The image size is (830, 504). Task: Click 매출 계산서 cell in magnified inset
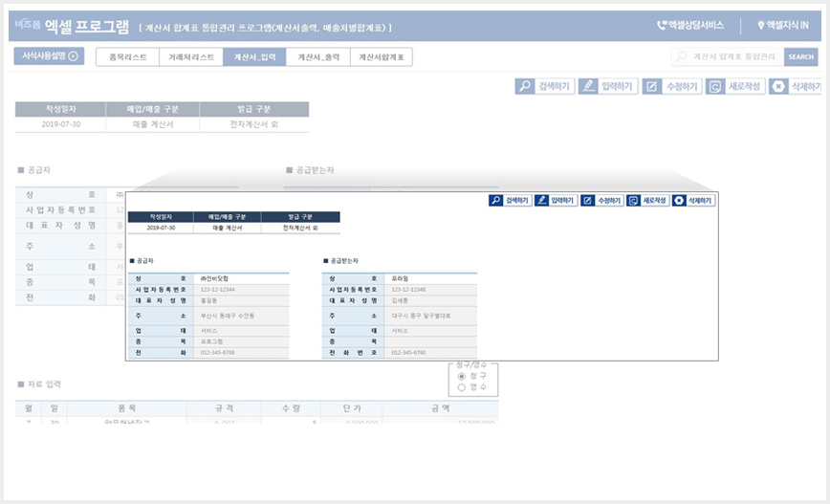228,228
